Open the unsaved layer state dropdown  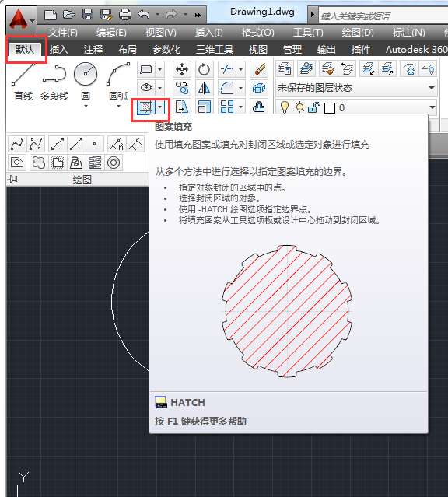click(x=356, y=88)
